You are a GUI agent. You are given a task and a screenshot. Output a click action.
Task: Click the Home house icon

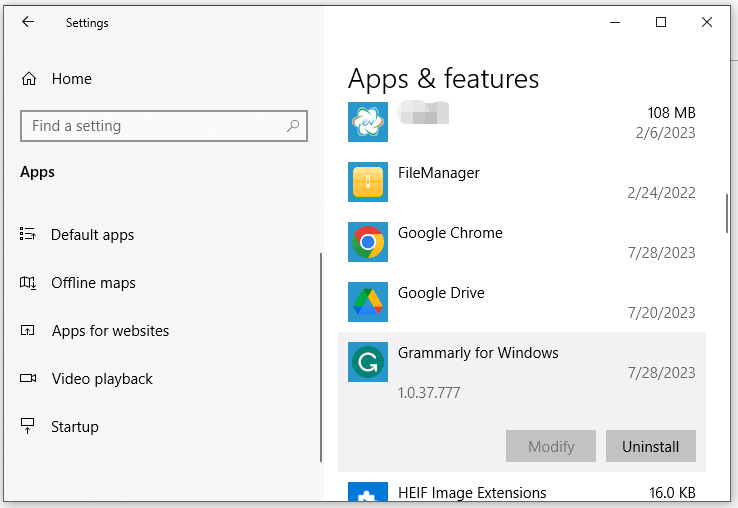click(29, 79)
